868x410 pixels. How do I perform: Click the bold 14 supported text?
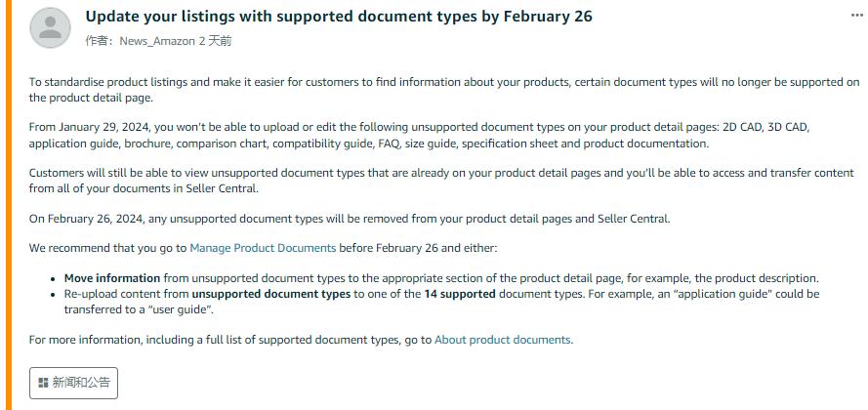tap(460, 294)
